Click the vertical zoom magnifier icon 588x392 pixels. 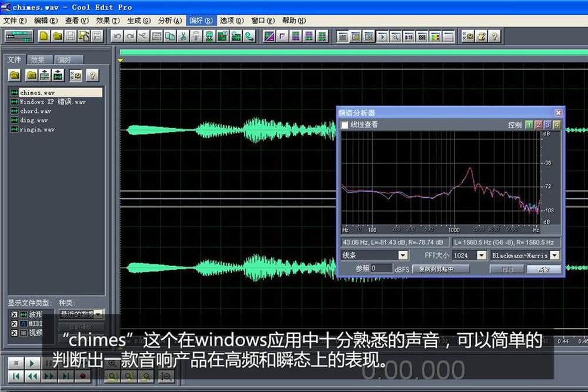tap(167, 376)
